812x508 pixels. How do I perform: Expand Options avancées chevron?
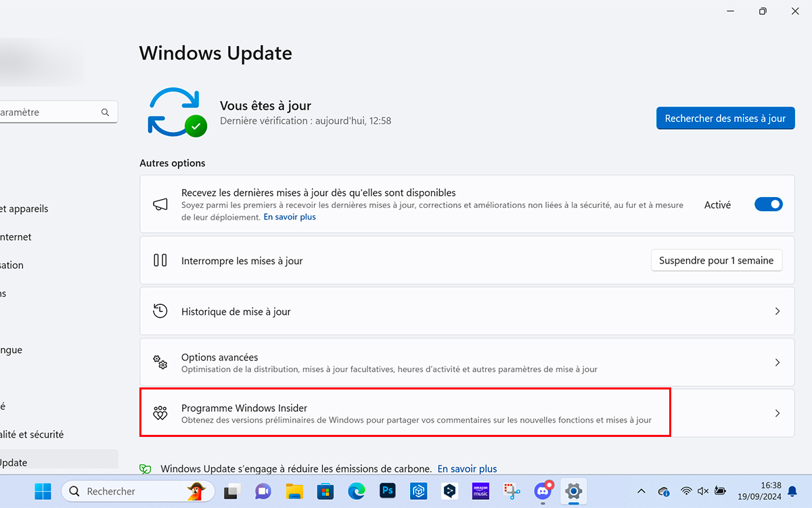(x=777, y=362)
